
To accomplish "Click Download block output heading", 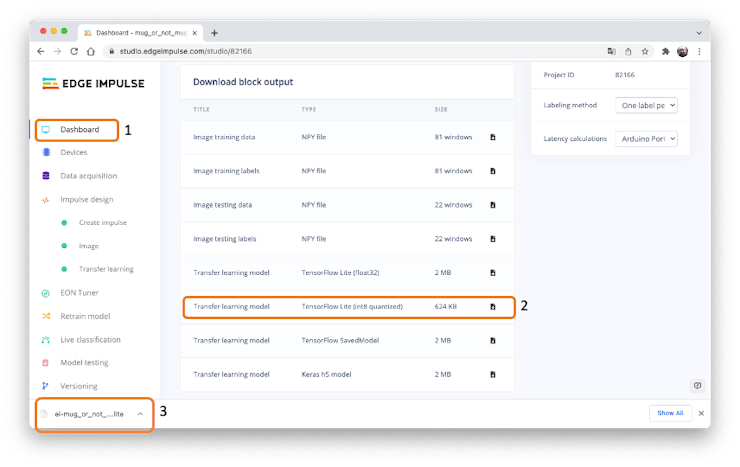I will (x=243, y=82).
